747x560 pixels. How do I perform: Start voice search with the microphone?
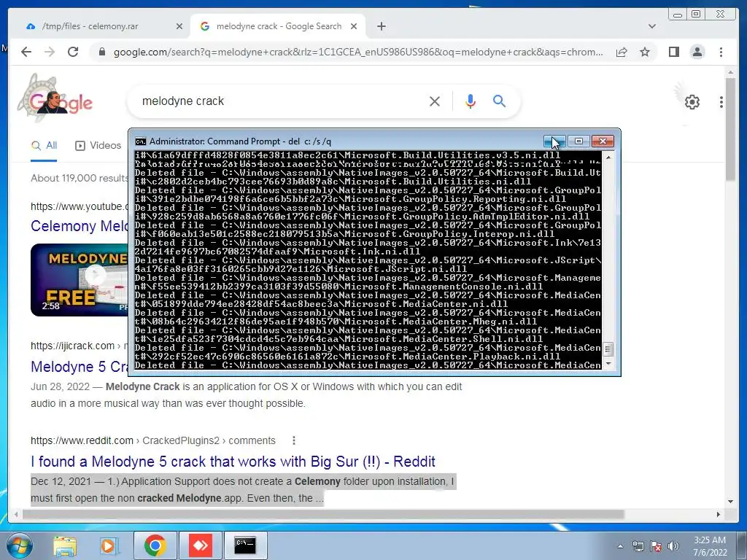471,101
